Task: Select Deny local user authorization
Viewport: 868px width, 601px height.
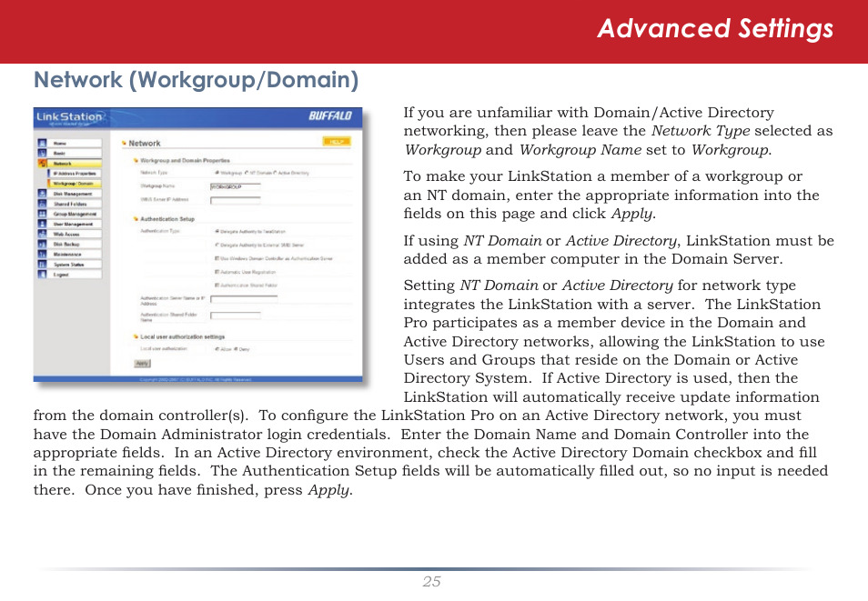Action: click(x=236, y=349)
